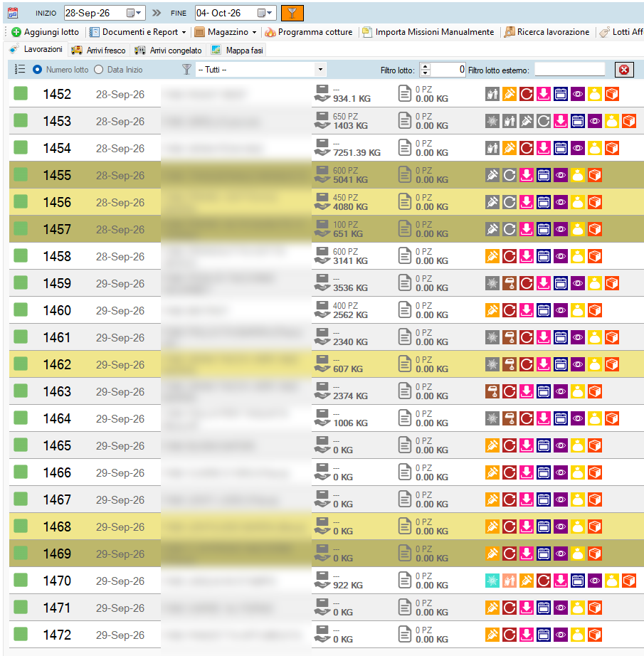The image size is (644, 656).
Task: Open the Arrivi fresco tab
Action: click(98, 51)
